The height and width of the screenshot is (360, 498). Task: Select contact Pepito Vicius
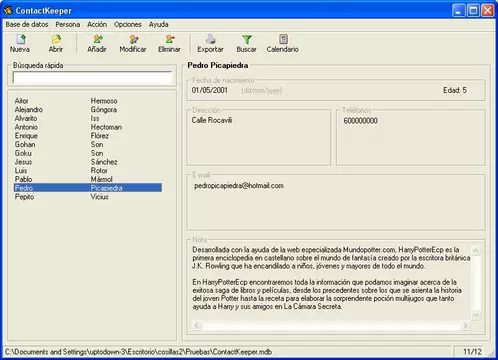88,197
